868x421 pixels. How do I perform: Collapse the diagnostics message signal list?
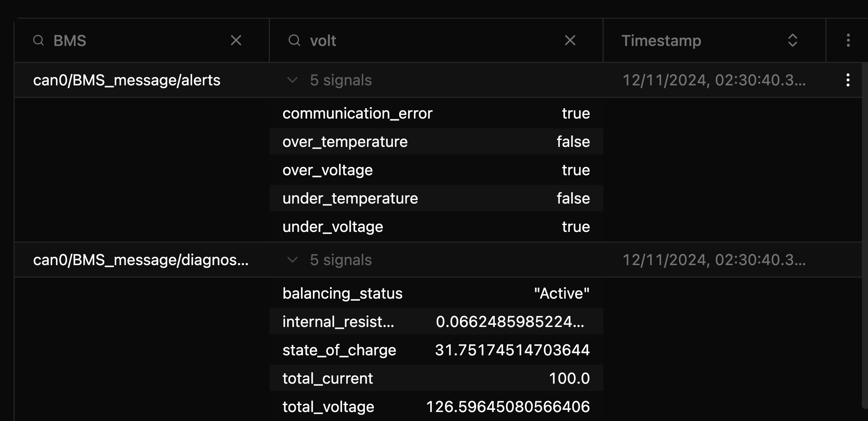click(x=292, y=260)
